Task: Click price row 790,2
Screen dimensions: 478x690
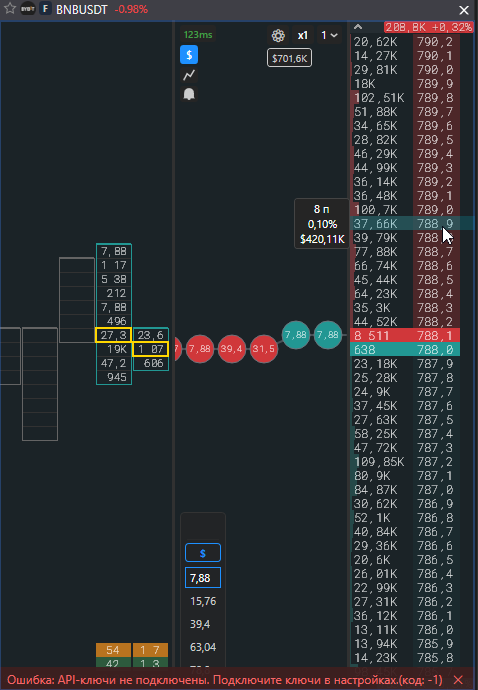Action: [405, 41]
